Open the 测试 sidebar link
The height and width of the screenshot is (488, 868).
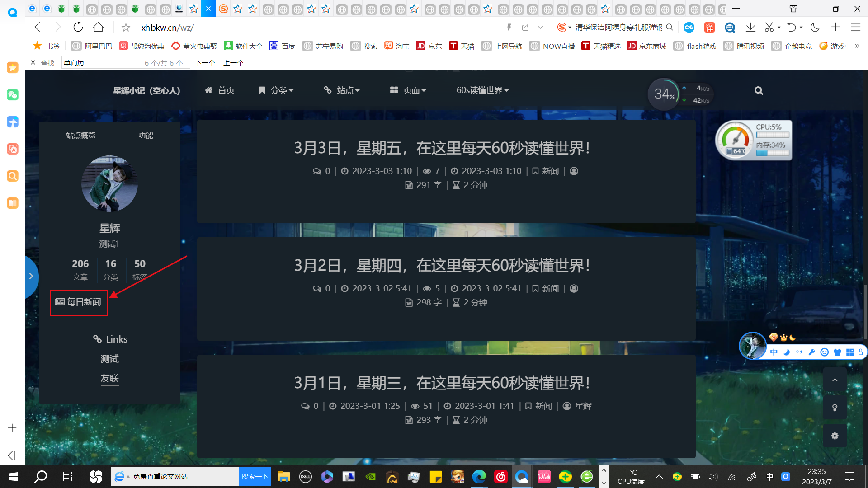tap(109, 359)
